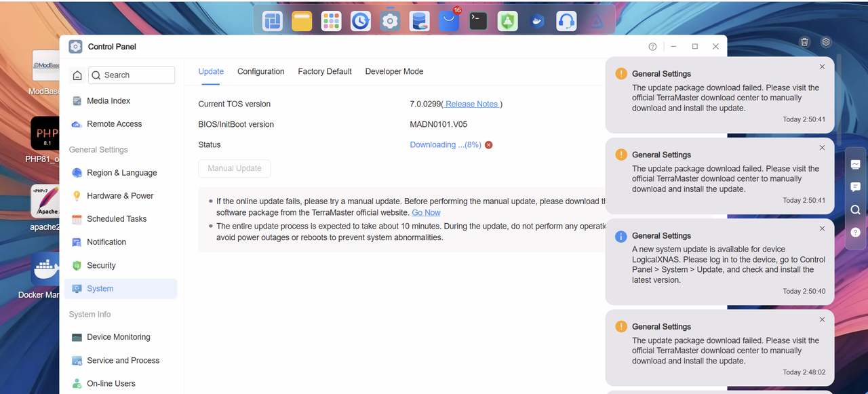Open the Docker whale dock icon
This screenshot has width=868, height=394.
click(x=537, y=21)
